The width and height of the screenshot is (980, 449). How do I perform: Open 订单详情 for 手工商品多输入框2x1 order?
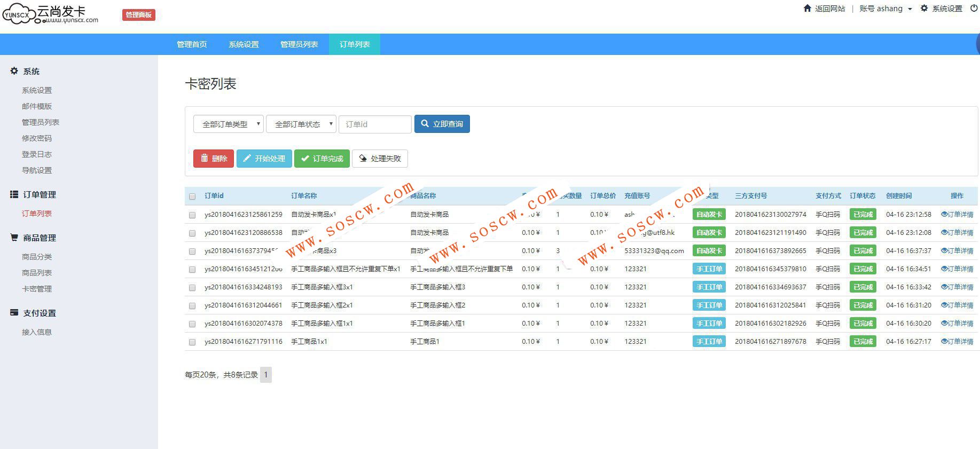pyautogui.click(x=957, y=305)
